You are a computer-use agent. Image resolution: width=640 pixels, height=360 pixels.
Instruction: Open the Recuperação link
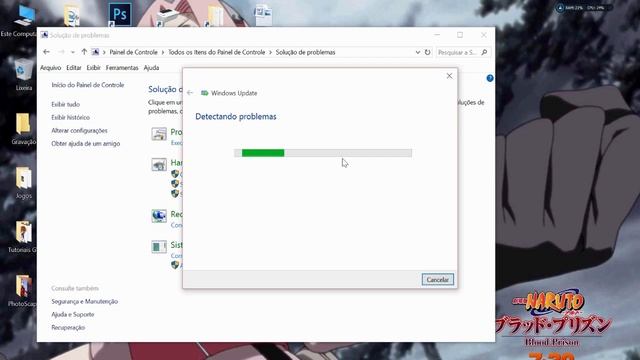coord(68,328)
